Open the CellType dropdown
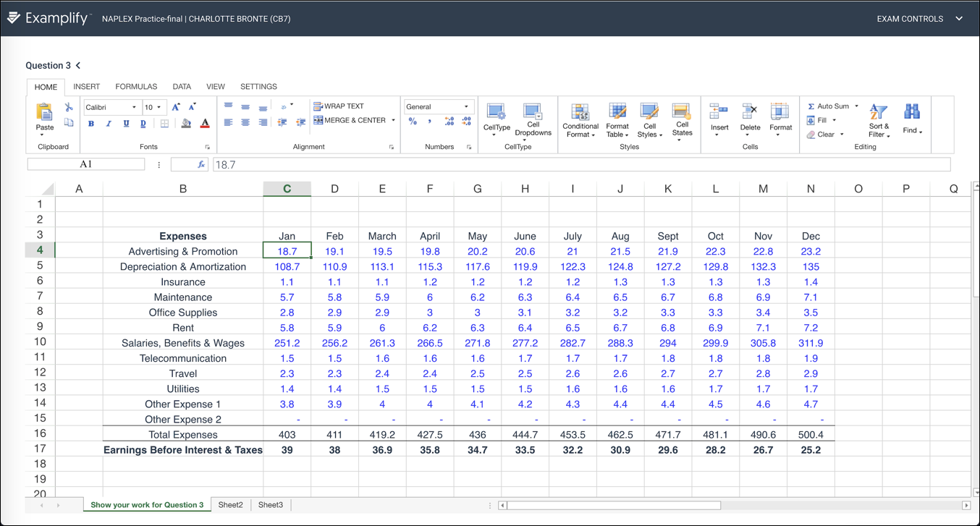 [497, 119]
